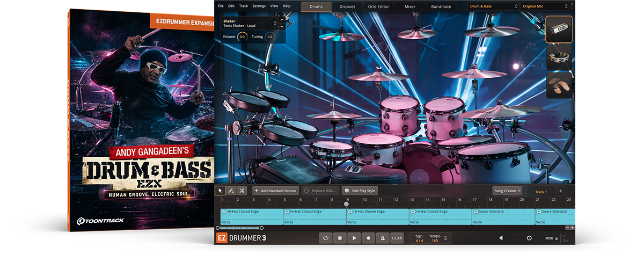Click the 4/4 time signature value
The height and width of the screenshot is (262, 644).
(x=419, y=241)
